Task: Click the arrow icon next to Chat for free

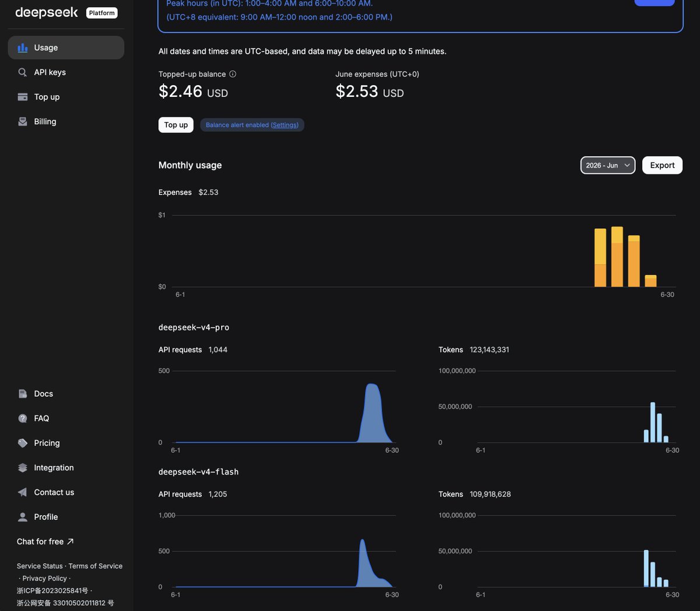Action: click(x=71, y=542)
